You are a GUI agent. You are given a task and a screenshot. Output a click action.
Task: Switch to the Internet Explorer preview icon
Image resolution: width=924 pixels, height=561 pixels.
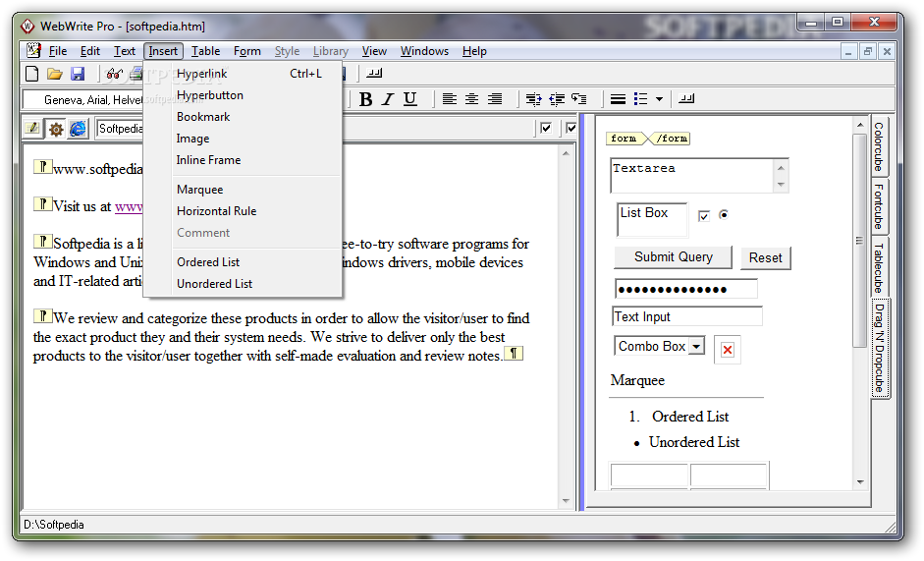(x=78, y=129)
